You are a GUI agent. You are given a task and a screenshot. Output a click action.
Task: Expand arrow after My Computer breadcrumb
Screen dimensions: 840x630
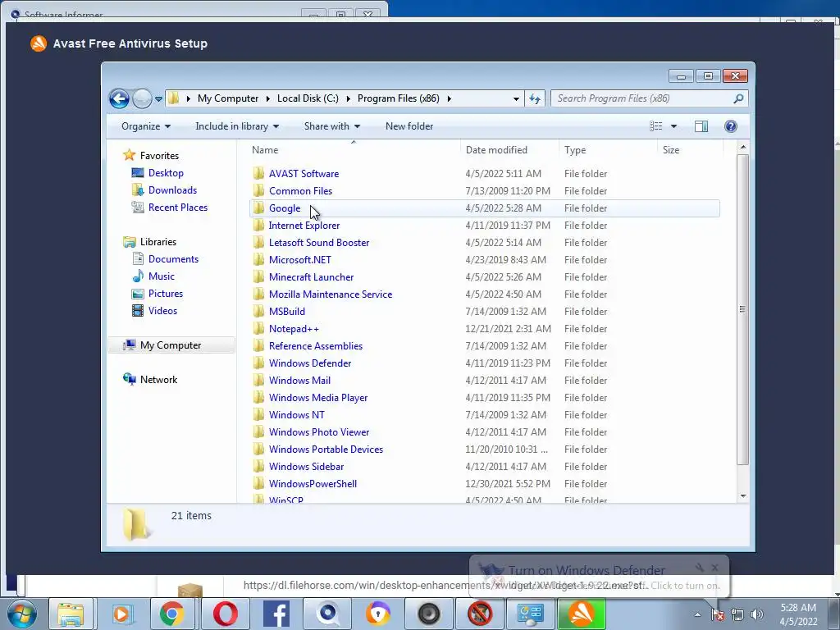pyautogui.click(x=268, y=98)
